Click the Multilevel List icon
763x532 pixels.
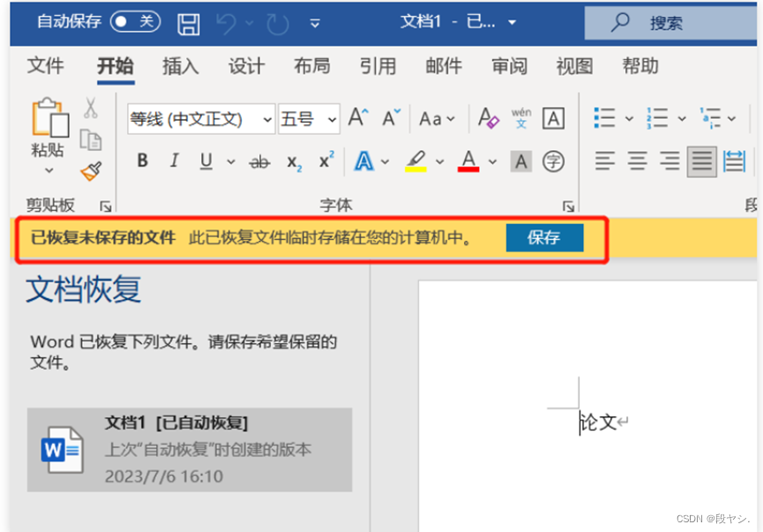tap(710, 118)
